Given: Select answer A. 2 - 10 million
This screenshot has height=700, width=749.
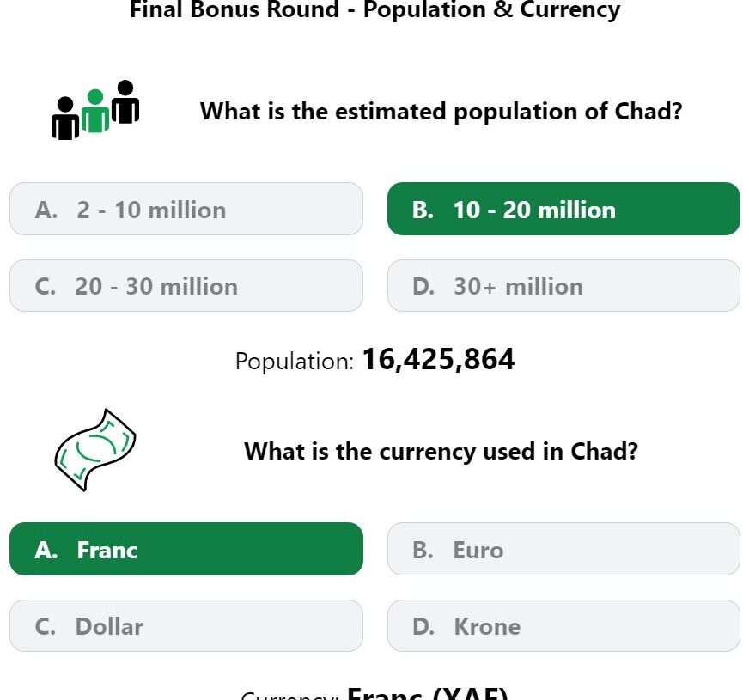Looking at the screenshot, I should tap(186, 209).
